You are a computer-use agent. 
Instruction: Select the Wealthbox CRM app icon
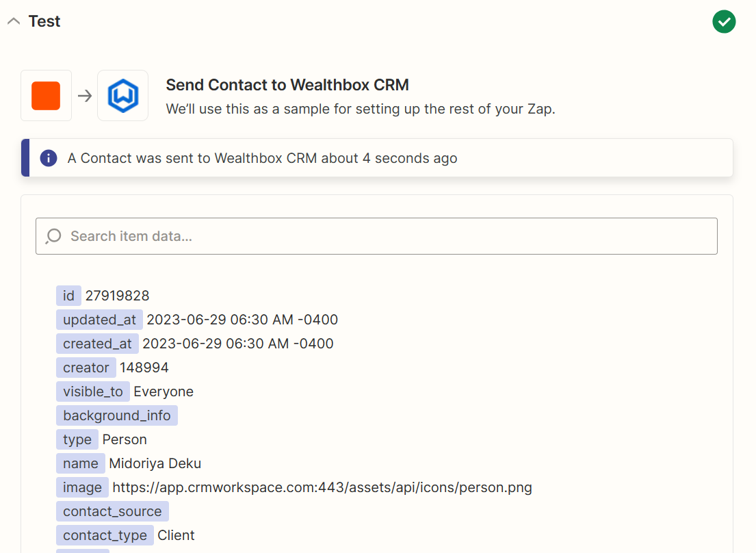pyautogui.click(x=122, y=95)
